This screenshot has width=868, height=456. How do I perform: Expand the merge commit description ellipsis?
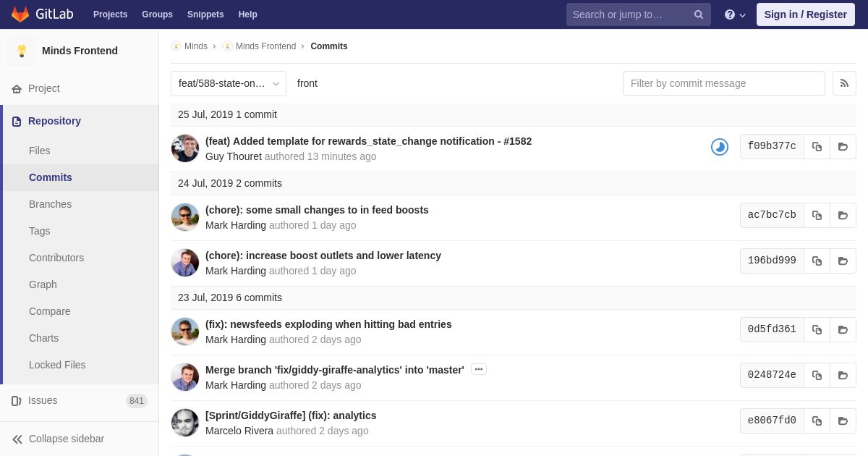click(479, 369)
